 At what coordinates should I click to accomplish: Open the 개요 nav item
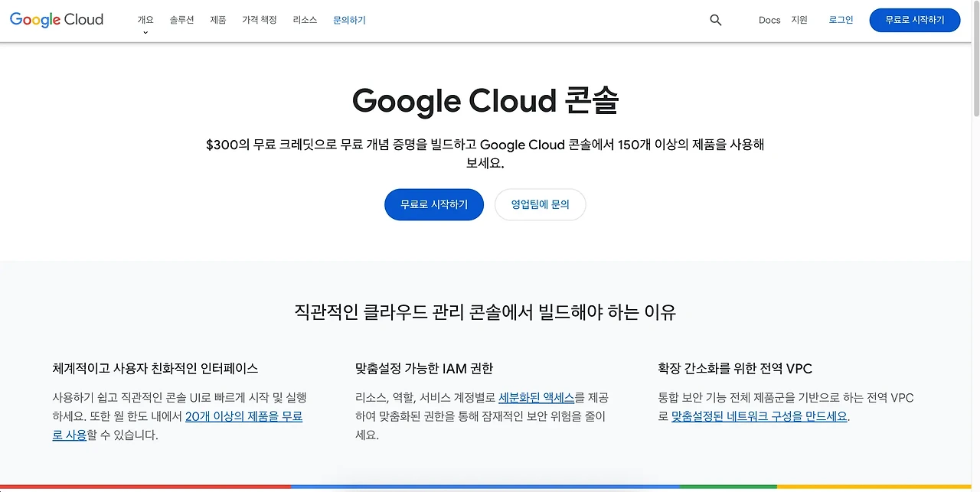145,20
